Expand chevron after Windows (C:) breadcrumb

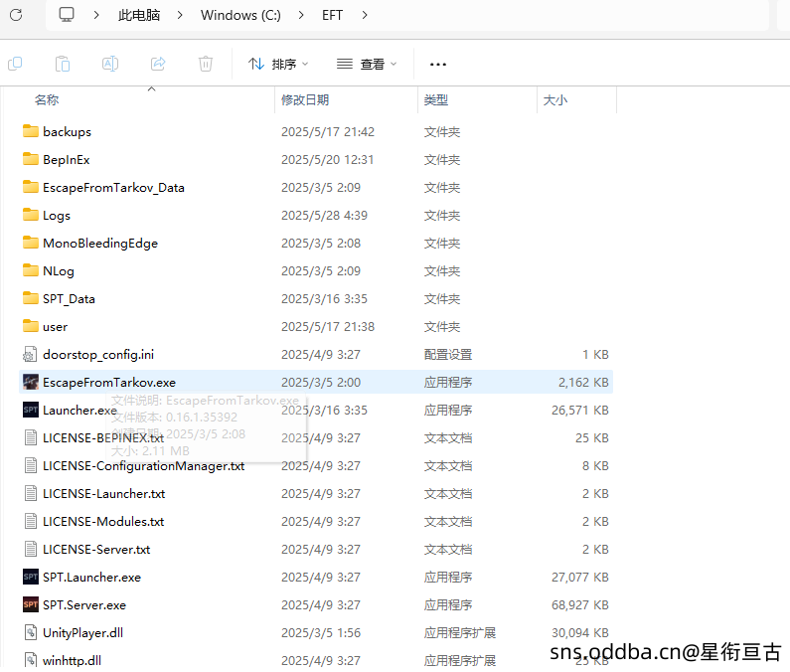point(301,15)
